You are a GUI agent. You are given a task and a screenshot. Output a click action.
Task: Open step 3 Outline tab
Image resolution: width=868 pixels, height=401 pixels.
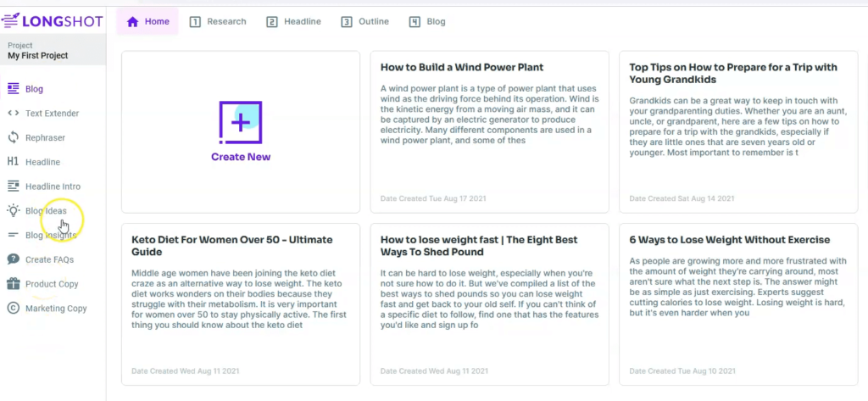pyautogui.click(x=364, y=21)
